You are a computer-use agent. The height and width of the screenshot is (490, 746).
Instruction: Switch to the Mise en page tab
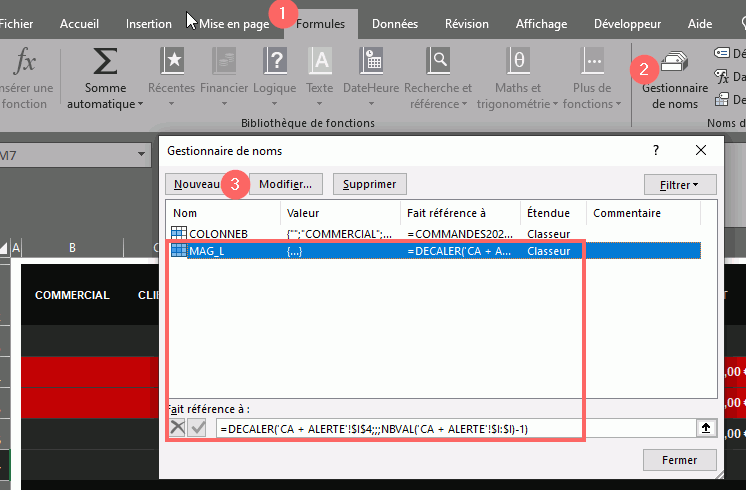(234, 24)
